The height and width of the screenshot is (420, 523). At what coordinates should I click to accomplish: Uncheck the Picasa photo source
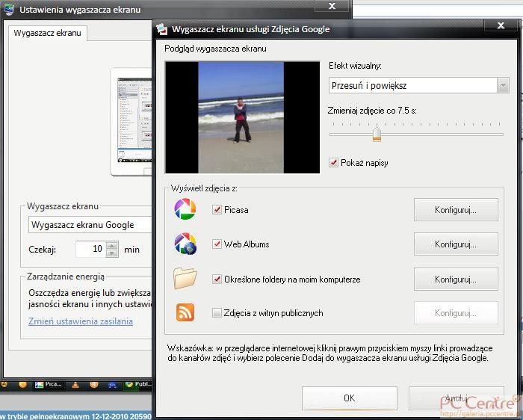217,210
